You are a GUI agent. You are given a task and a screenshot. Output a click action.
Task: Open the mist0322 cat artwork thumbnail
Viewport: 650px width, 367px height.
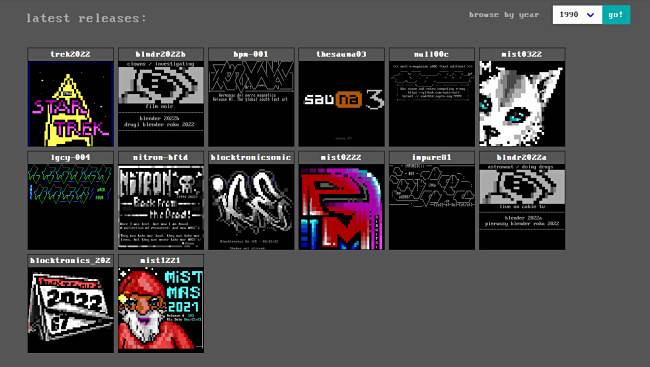coord(522,104)
